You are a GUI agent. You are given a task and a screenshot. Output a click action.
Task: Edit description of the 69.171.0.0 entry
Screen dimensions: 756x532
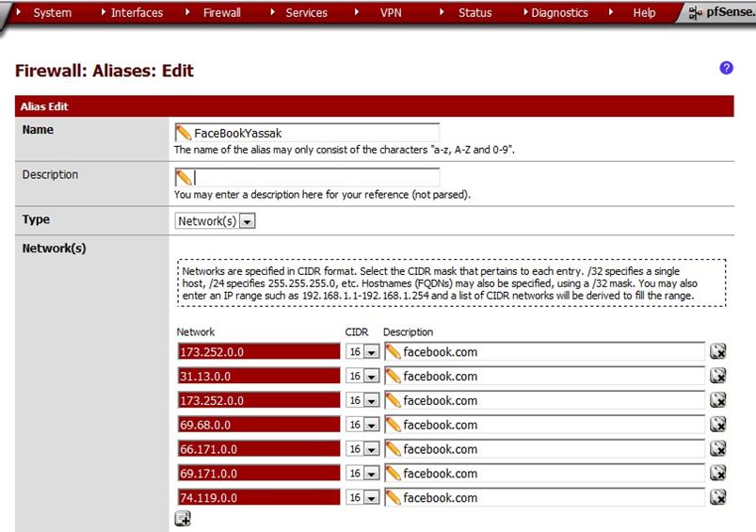click(545, 474)
